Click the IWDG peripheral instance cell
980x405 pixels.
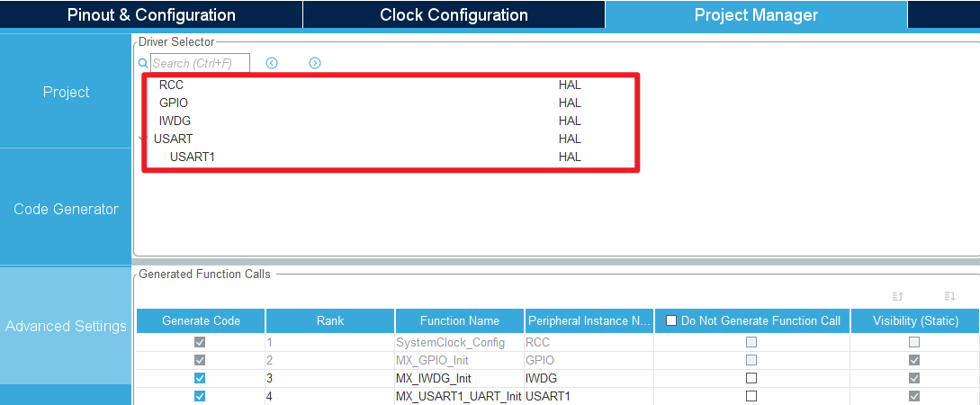click(589, 378)
